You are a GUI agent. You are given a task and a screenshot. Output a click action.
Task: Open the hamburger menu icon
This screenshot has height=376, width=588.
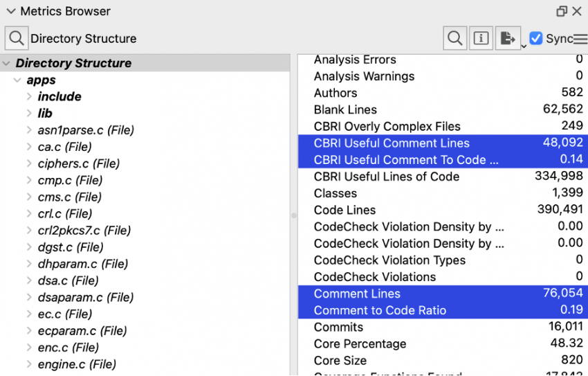coord(580,39)
